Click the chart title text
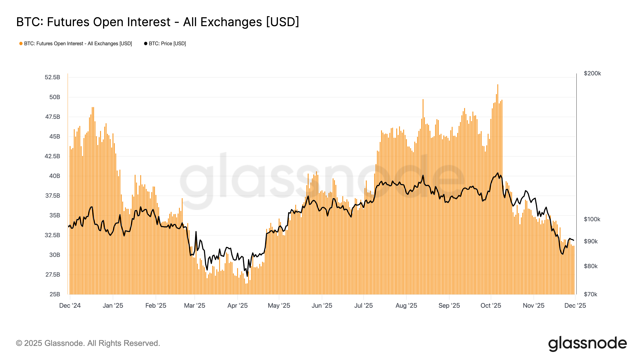The image size is (644, 362). click(158, 22)
